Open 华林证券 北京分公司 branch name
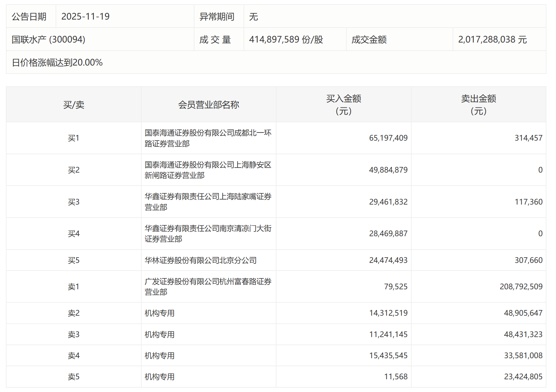Screen dimensions: 556x392 (x=201, y=260)
